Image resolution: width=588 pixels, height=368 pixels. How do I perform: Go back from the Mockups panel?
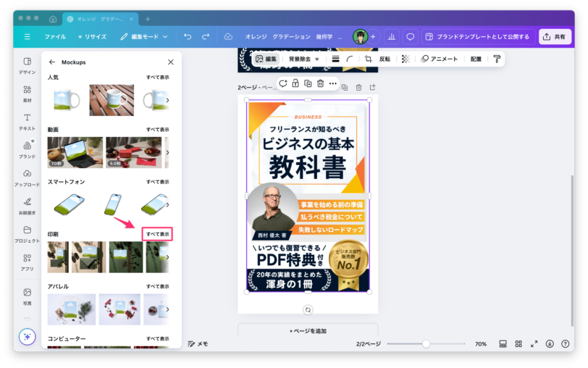52,62
